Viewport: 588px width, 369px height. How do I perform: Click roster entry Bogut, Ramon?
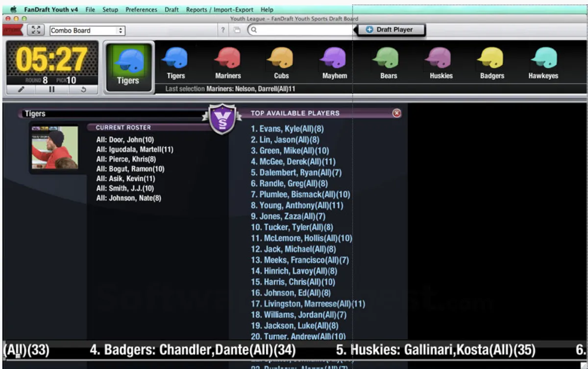click(x=130, y=169)
